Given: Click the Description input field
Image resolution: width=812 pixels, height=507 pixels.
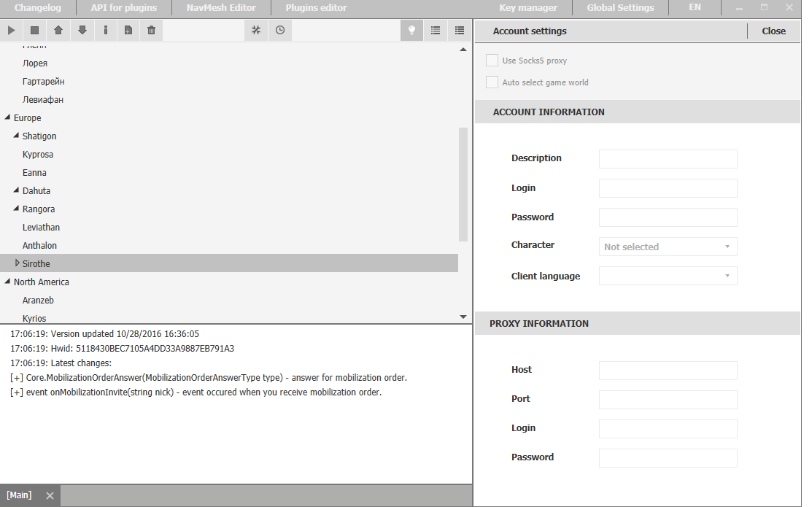Looking at the screenshot, I should (x=668, y=159).
